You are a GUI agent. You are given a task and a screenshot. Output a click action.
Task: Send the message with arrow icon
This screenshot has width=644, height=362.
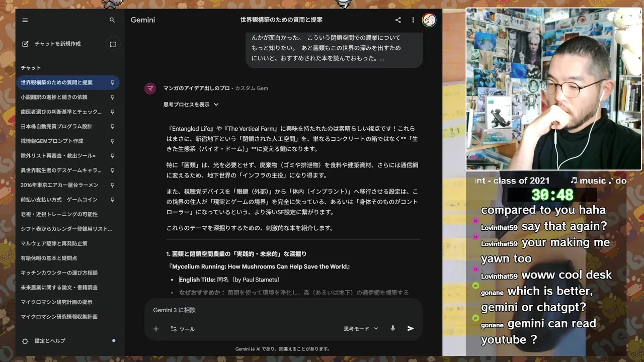tap(411, 328)
